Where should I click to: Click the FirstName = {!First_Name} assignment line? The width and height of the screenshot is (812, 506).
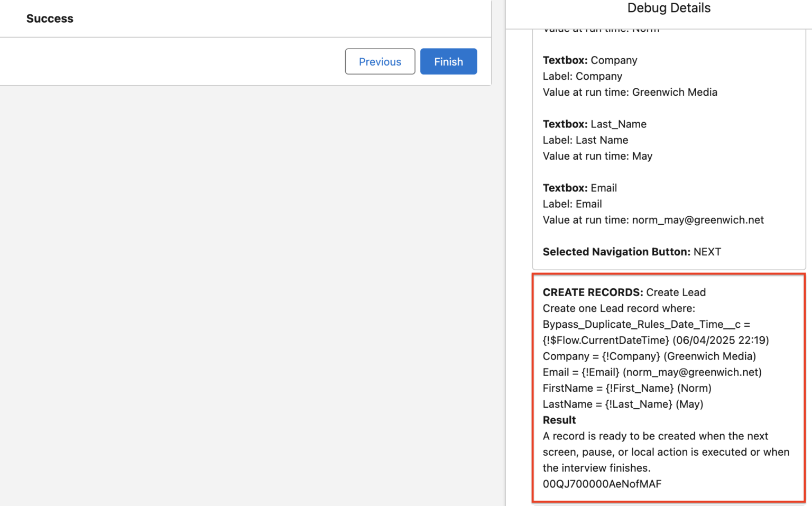click(626, 388)
